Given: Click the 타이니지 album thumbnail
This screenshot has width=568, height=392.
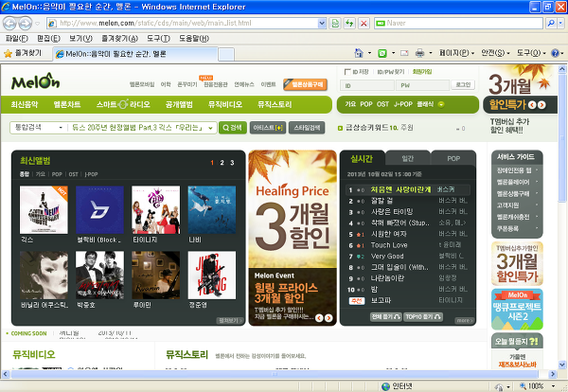Looking at the screenshot, I should click(x=156, y=210).
